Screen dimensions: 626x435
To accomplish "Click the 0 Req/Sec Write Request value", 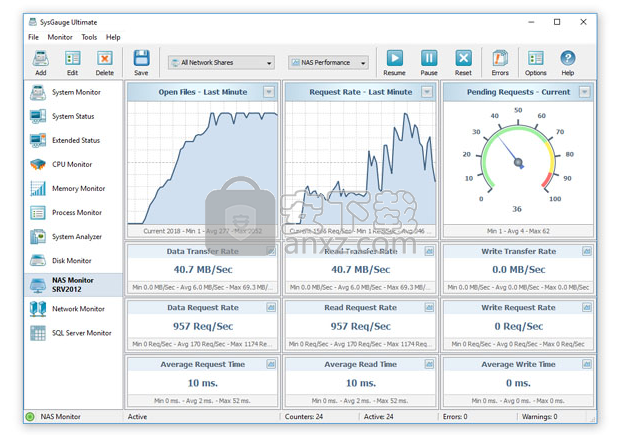I will tap(518, 326).
